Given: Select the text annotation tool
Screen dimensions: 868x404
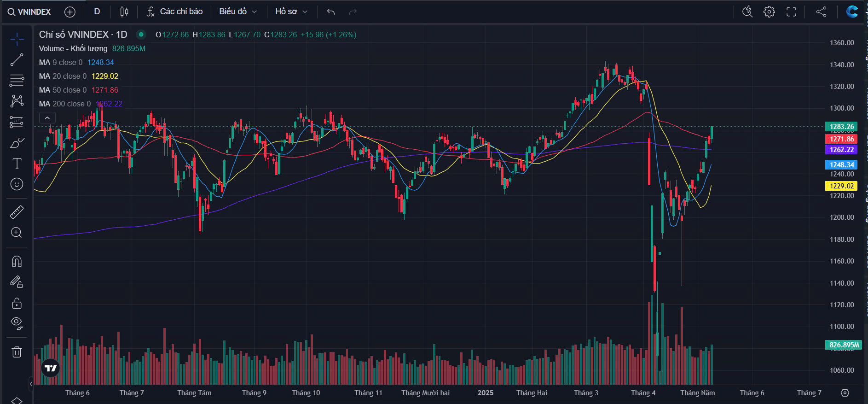Looking at the screenshot, I should coord(17,163).
